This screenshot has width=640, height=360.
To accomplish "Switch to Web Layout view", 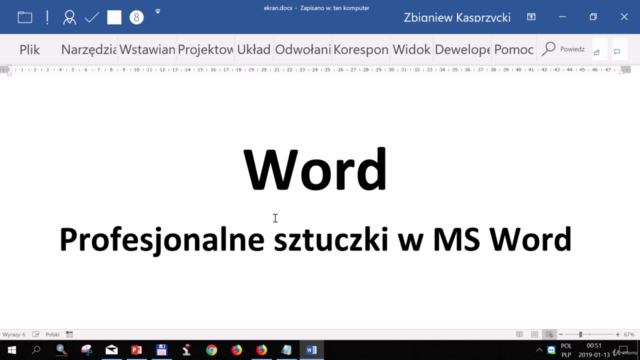I will (x=549, y=334).
